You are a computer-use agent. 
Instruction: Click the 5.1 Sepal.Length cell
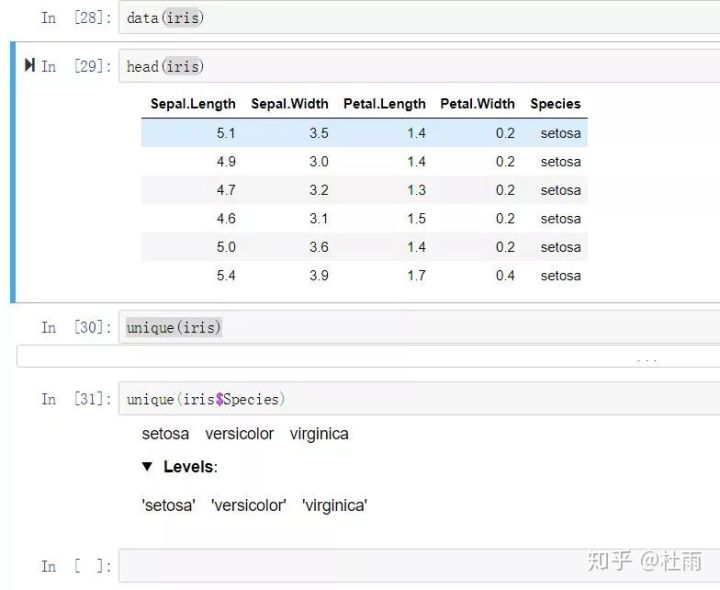point(226,133)
